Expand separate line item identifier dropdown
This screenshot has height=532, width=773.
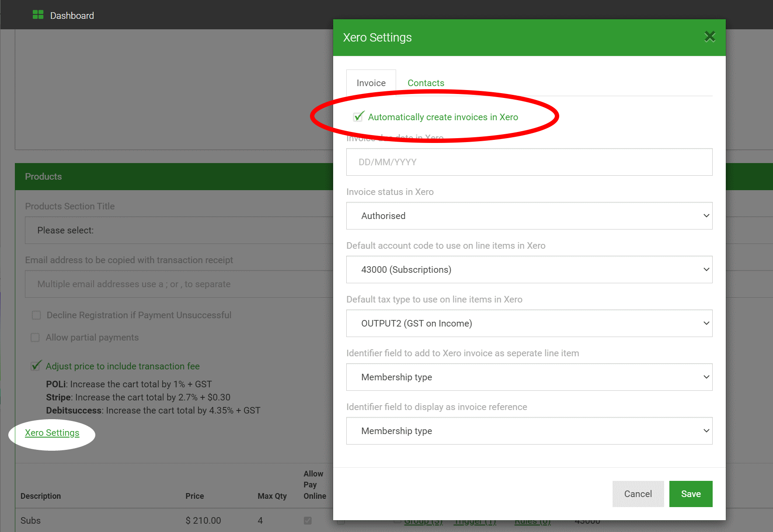pos(529,377)
